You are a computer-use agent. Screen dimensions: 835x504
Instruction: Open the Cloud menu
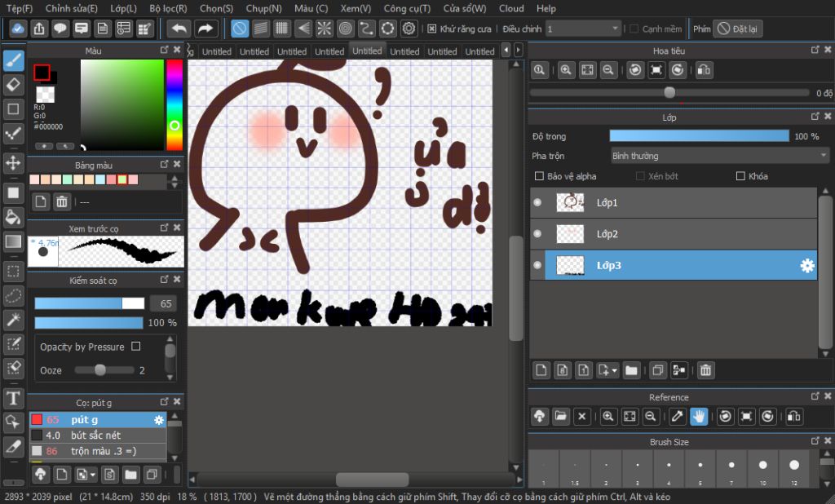[511, 8]
